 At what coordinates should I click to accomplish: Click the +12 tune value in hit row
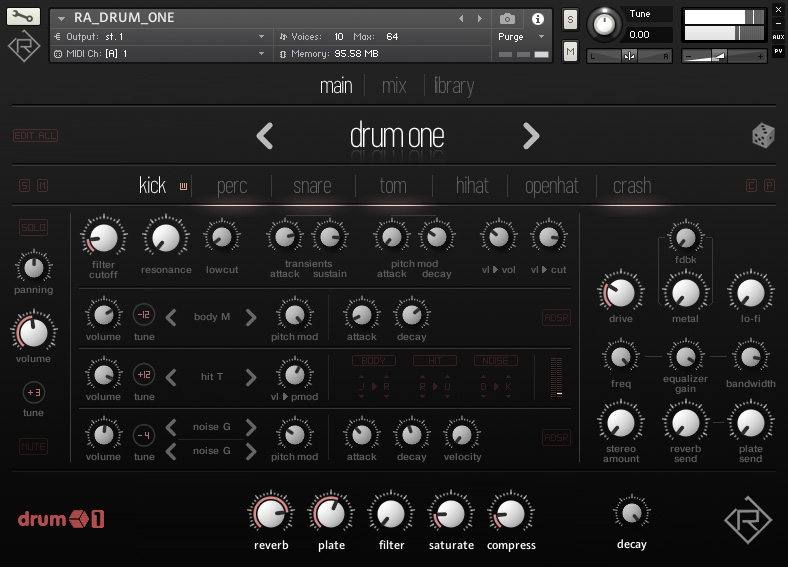tap(144, 374)
